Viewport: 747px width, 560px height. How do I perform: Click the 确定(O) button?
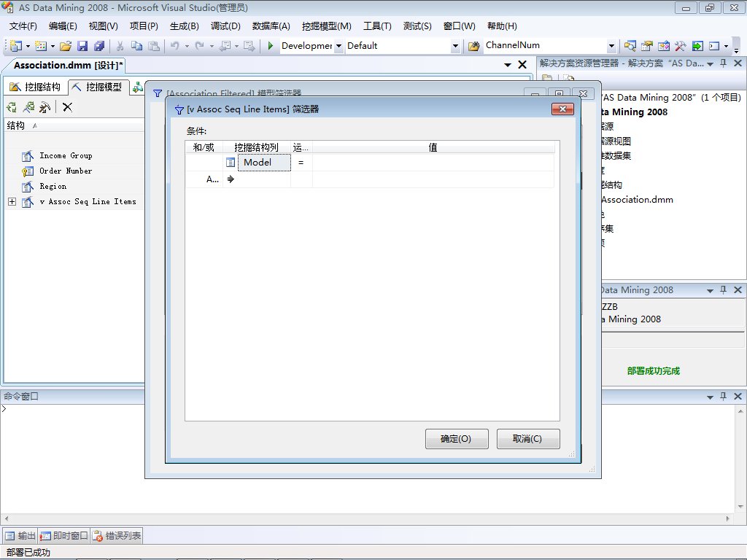click(x=457, y=438)
